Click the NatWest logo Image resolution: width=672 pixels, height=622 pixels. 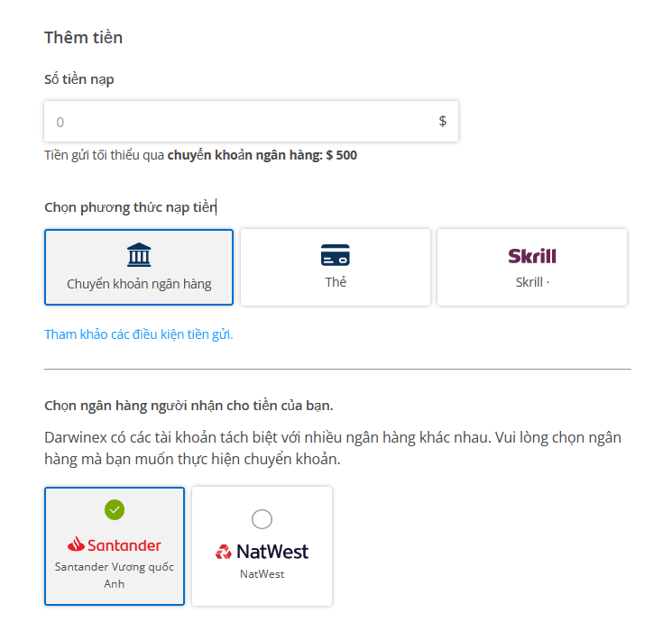pos(262,552)
